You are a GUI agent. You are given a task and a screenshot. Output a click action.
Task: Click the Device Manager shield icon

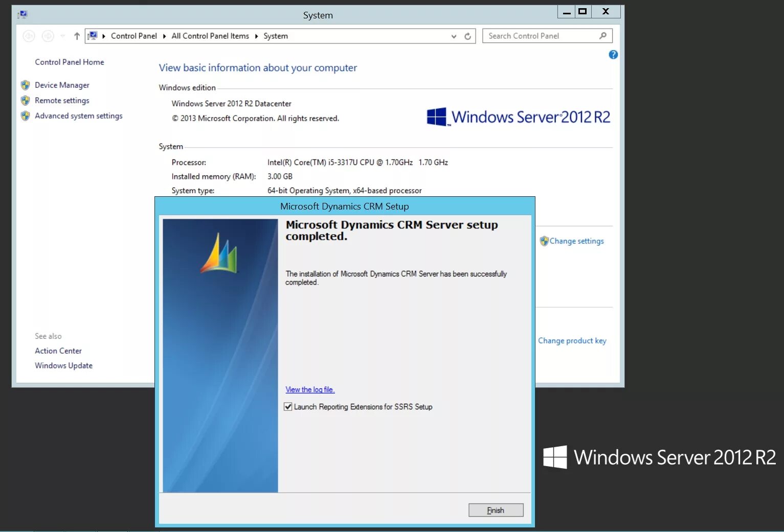(x=25, y=85)
